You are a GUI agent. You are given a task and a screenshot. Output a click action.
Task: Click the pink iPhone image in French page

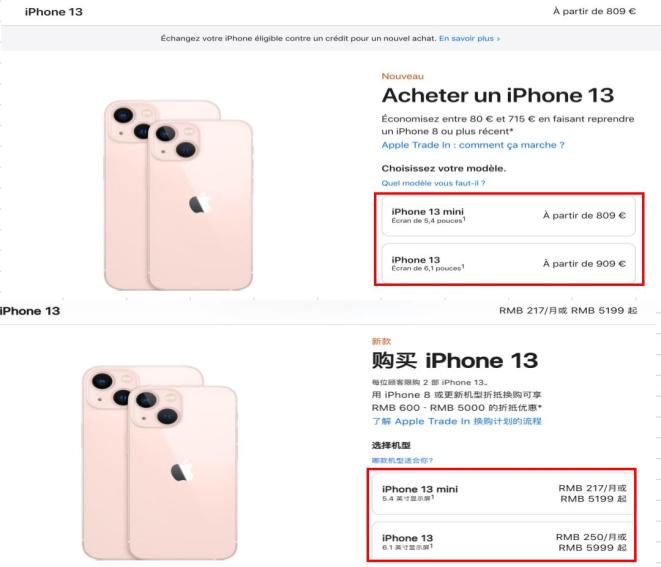coord(179,195)
